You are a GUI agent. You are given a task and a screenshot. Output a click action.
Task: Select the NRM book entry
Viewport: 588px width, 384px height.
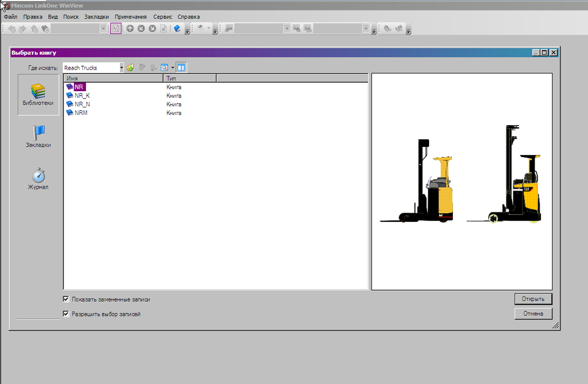click(x=81, y=113)
